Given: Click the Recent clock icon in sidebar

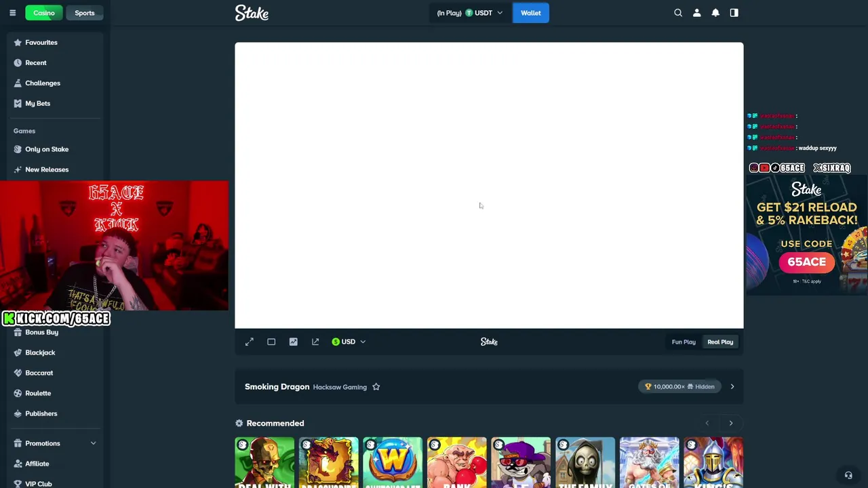Looking at the screenshot, I should [x=18, y=62].
